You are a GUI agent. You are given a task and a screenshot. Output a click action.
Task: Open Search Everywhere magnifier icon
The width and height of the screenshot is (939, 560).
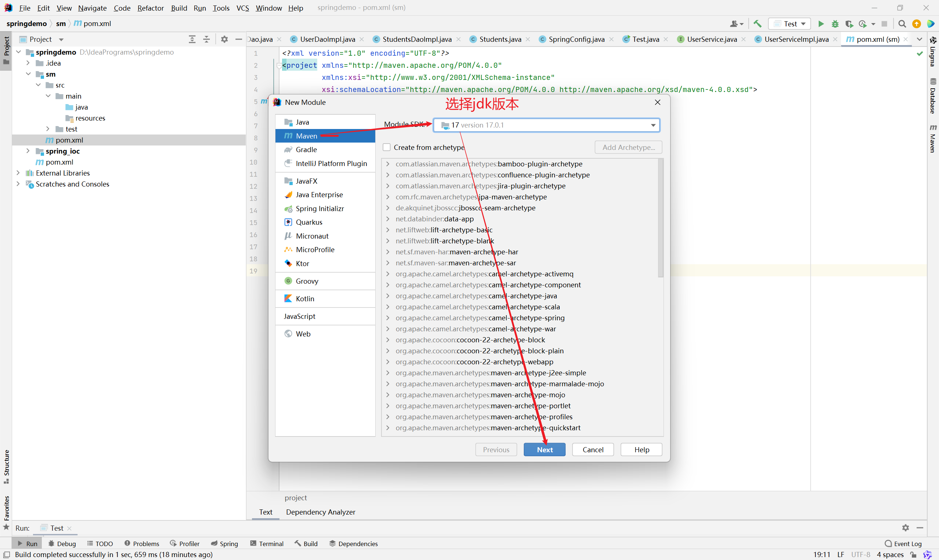coord(902,24)
